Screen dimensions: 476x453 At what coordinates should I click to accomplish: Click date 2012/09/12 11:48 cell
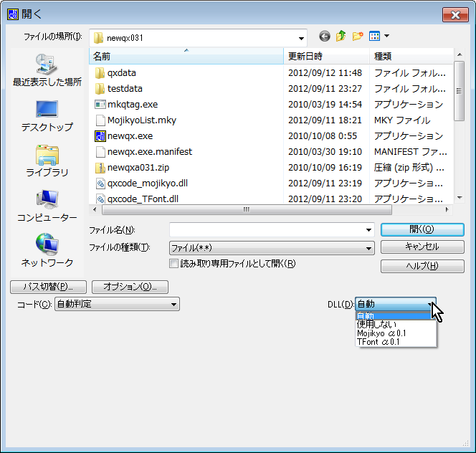pyautogui.click(x=325, y=73)
